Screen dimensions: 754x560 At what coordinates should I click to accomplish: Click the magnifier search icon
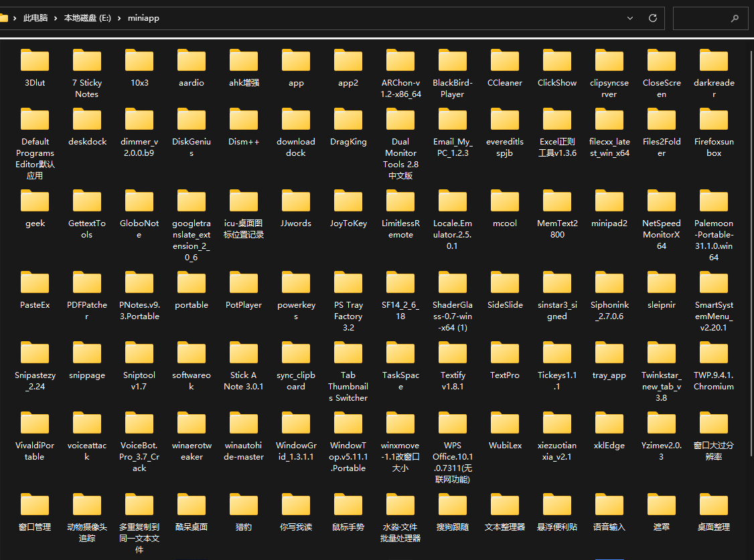click(735, 18)
